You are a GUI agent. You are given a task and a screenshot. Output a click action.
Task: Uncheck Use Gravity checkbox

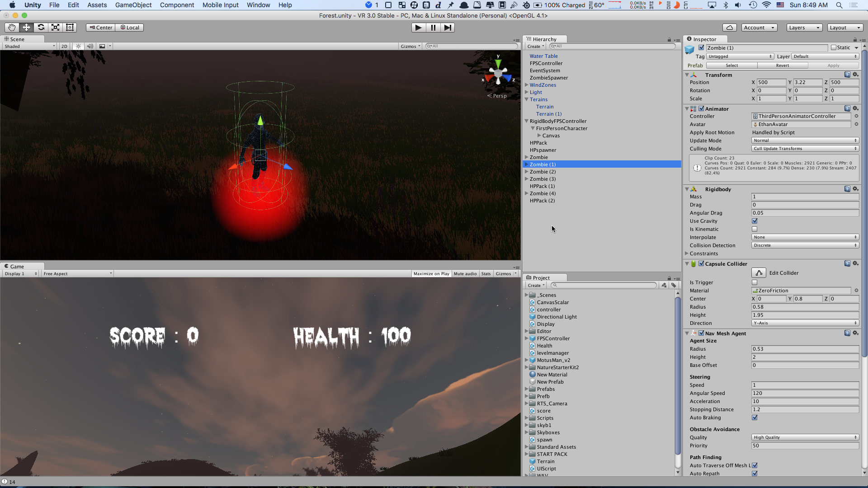[755, 221]
